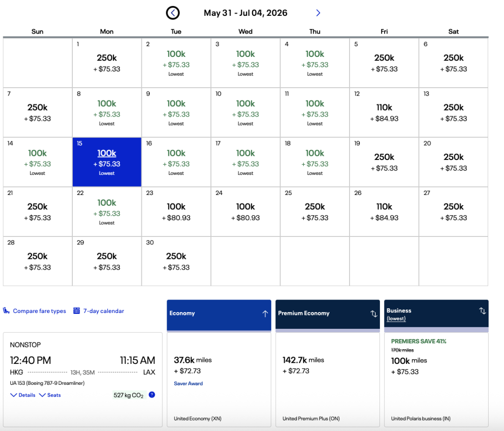Click the 7-day calendar grid icon
Screen dimensions: 504x431
pos(77,311)
